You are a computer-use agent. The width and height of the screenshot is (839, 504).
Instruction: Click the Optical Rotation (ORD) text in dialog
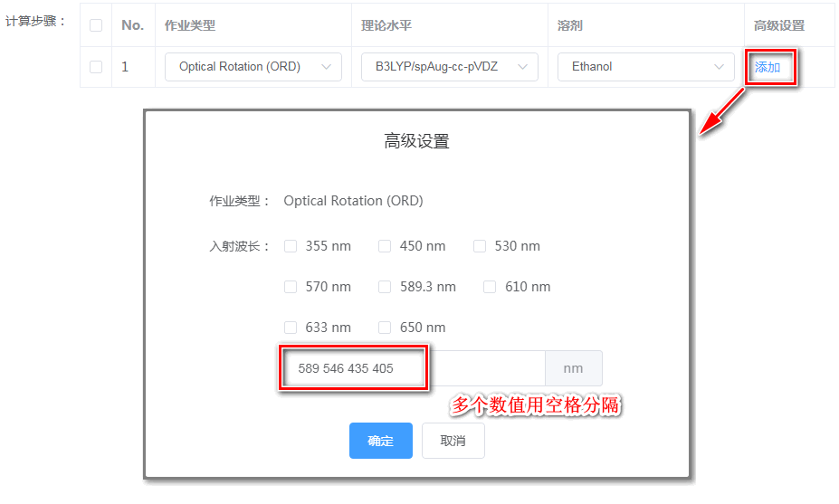(x=353, y=201)
